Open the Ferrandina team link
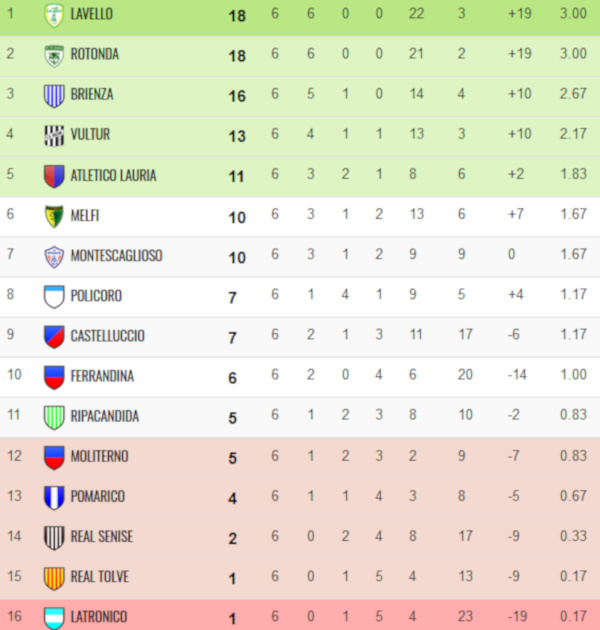The image size is (600, 630). click(x=102, y=376)
